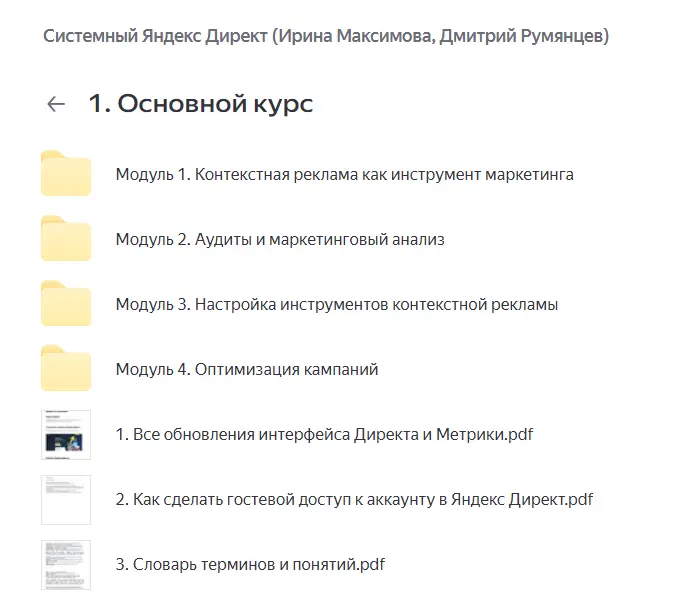Open thumbnail of Все обновления интерфейса PDF
678x609 pixels.
coord(66,435)
